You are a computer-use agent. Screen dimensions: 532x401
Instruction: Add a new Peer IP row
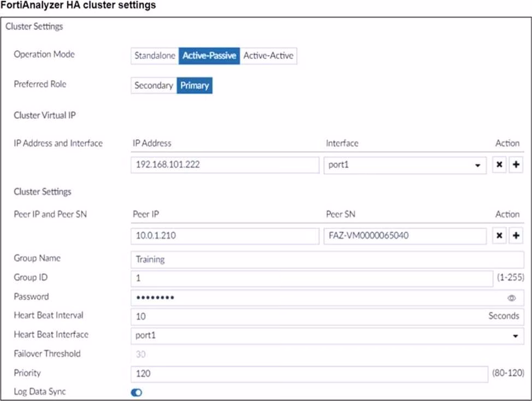click(x=516, y=236)
